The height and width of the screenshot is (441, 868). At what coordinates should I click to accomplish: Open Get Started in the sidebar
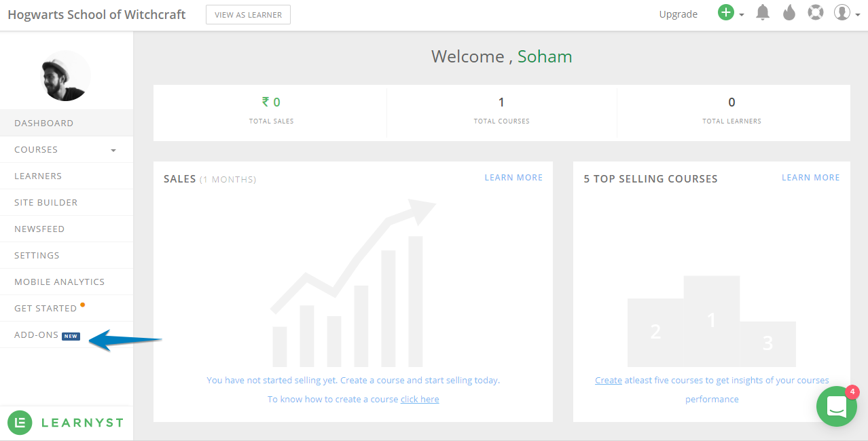point(67,308)
